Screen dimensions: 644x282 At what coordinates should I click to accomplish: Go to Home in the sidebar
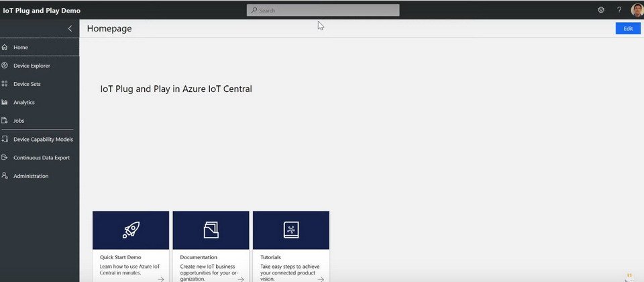(40, 47)
